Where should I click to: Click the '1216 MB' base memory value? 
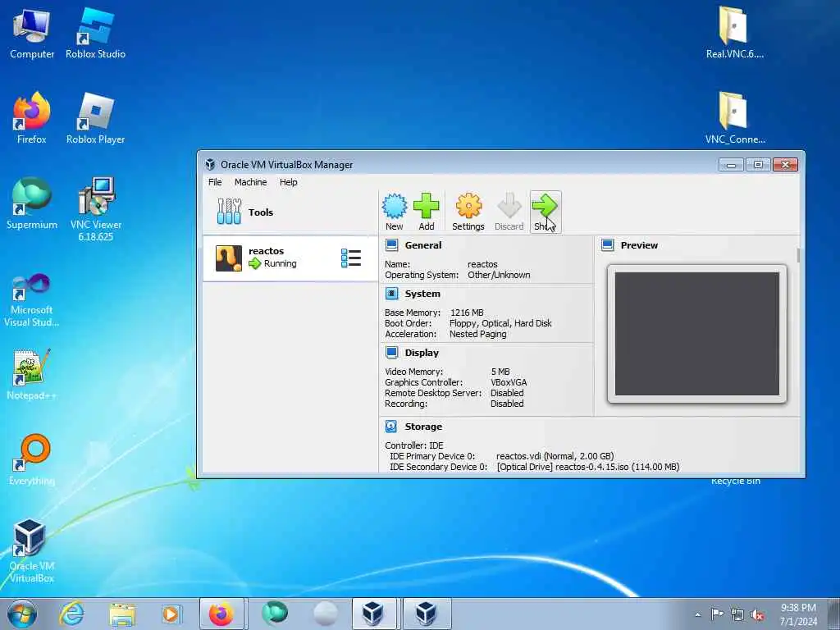point(467,313)
